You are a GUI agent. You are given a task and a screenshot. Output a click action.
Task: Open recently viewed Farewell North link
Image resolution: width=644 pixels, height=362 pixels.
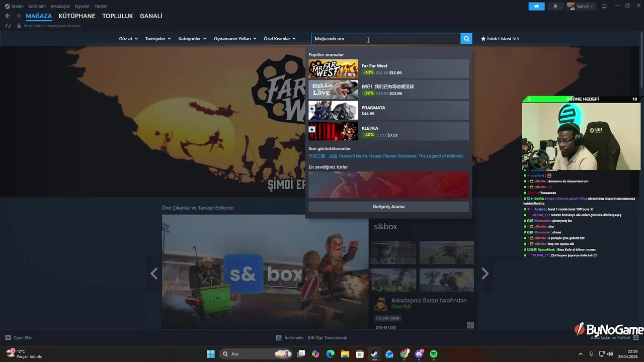353,156
